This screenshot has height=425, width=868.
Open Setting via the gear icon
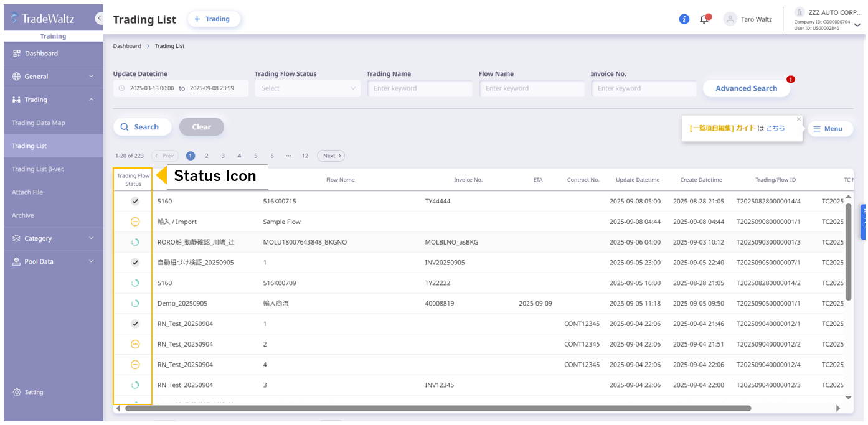(x=17, y=392)
